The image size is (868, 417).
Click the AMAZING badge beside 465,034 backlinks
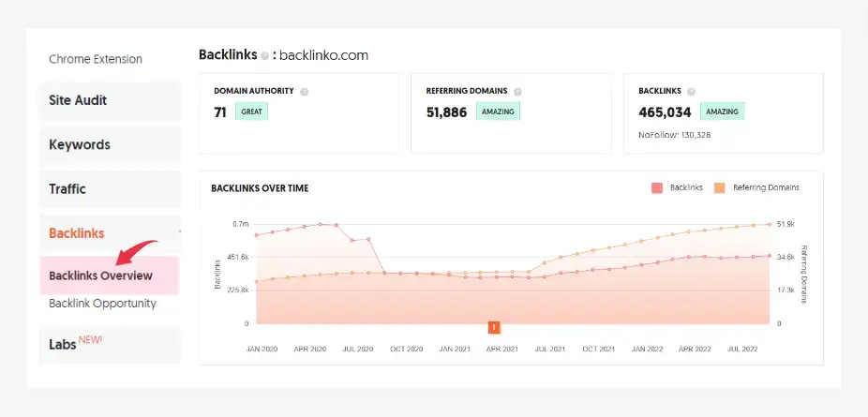[722, 112]
